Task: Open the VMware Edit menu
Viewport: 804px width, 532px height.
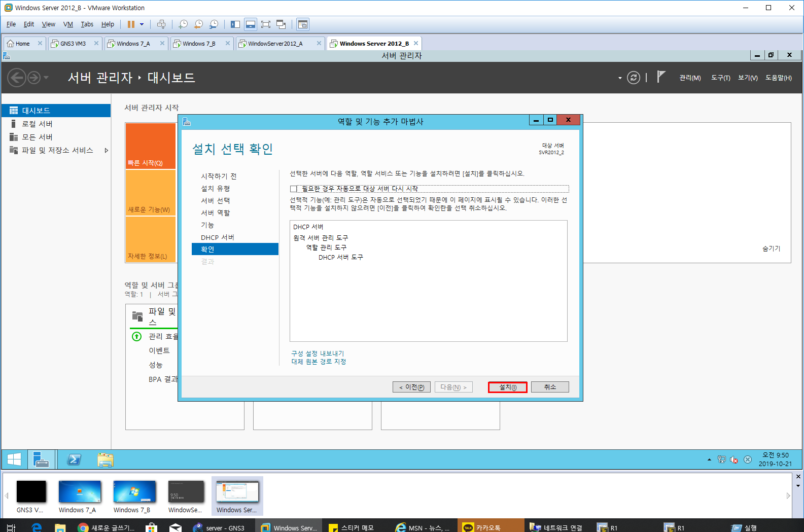Action: pyautogui.click(x=29, y=24)
